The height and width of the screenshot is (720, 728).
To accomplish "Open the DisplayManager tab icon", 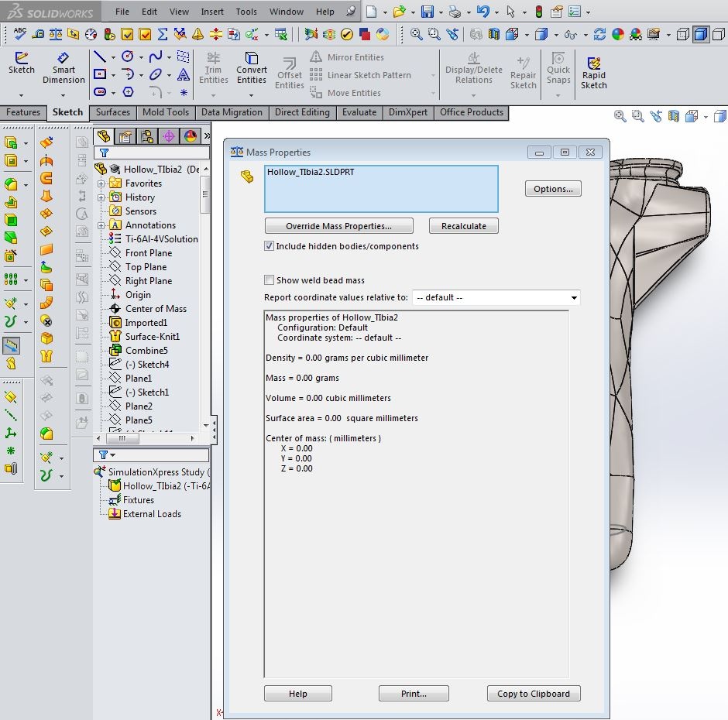I will [x=191, y=136].
